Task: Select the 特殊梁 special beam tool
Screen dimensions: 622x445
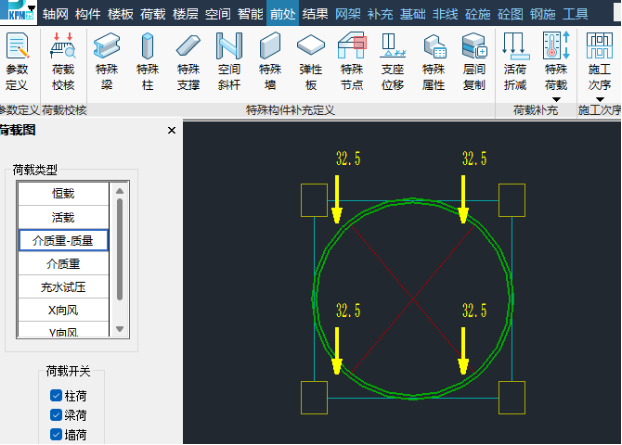Action: pyautogui.click(x=106, y=60)
